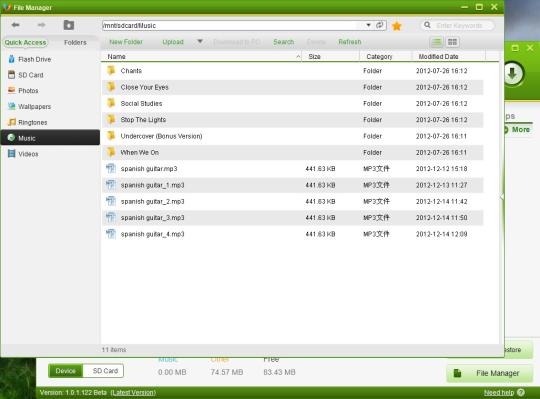Click the Need help link

pyautogui.click(x=499, y=392)
